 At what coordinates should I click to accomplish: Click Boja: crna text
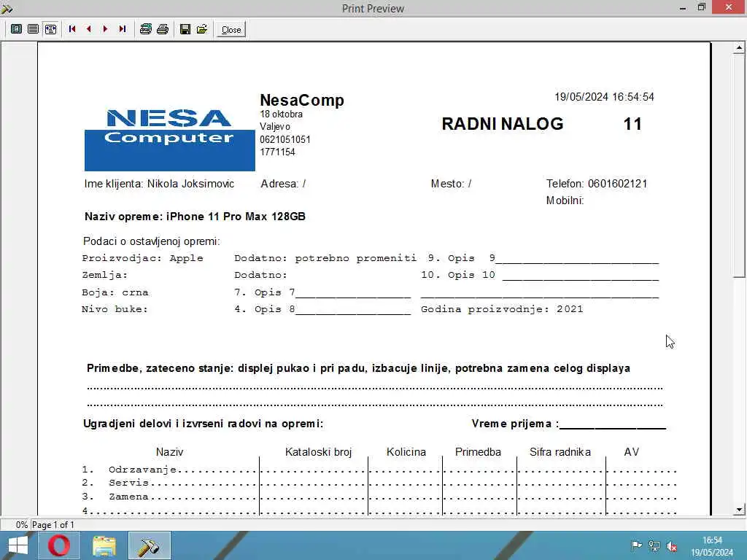tap(115, 292)
